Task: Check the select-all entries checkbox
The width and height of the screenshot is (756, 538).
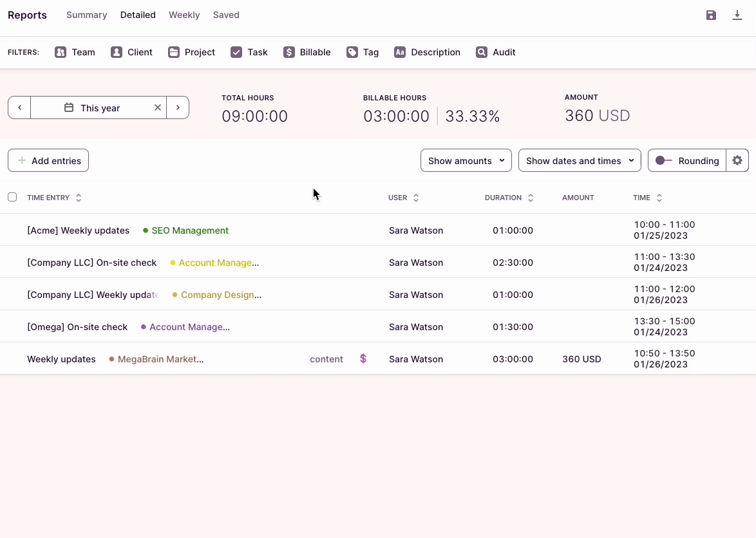Action: [12, 197]
